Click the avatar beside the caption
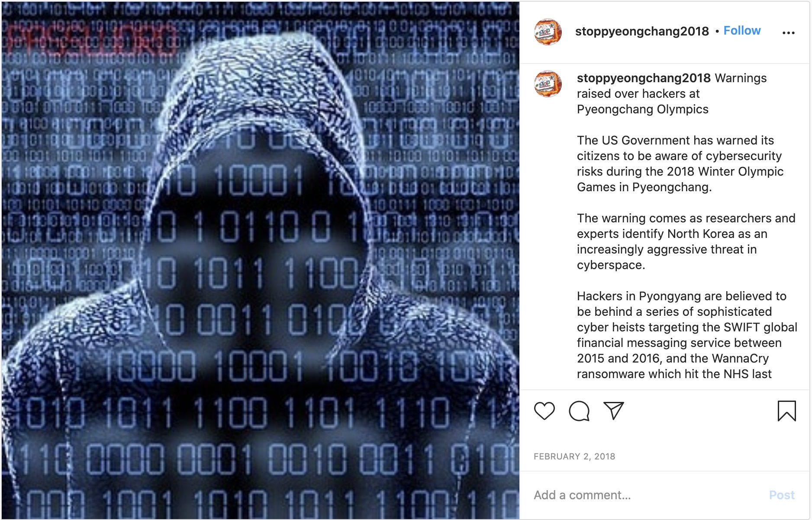 [x=548, y=84]
